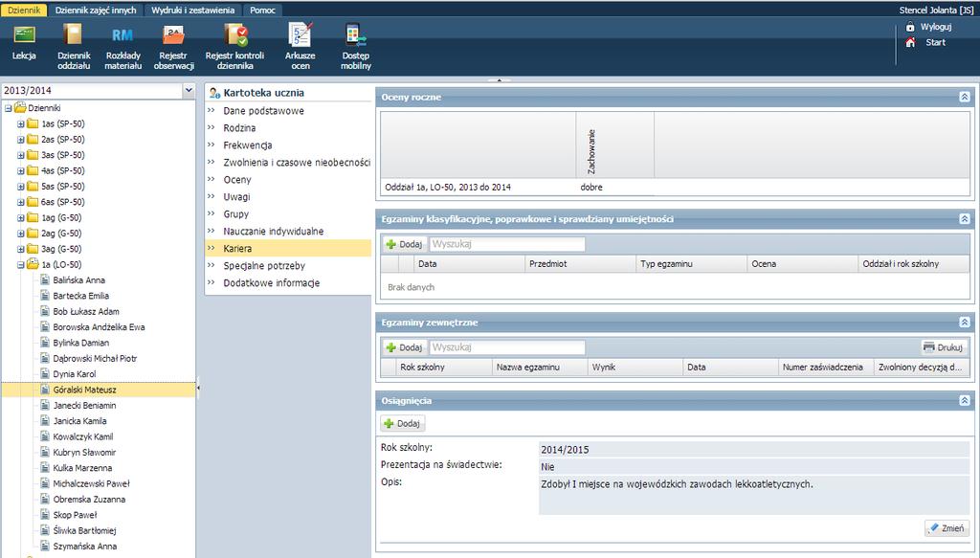Screen dimensions: 980x558
Task: Select student Szymańska Anna
Action: [85, 546]
